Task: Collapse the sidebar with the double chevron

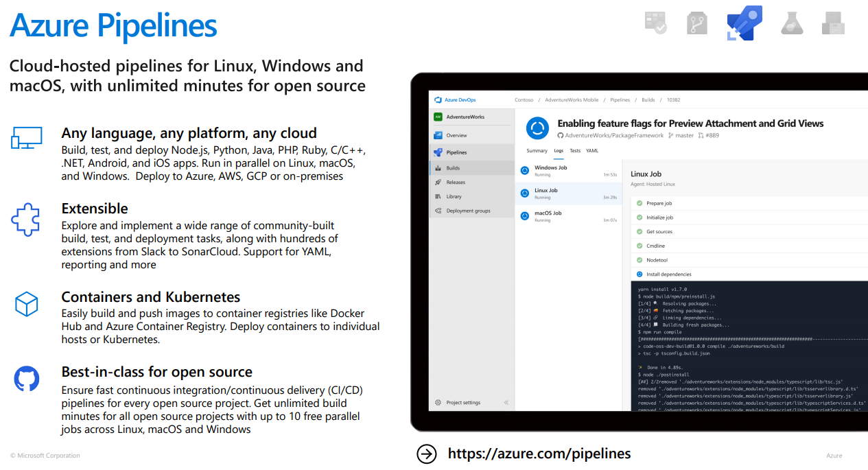Action: pyautogui.click(x=506, y=403)
